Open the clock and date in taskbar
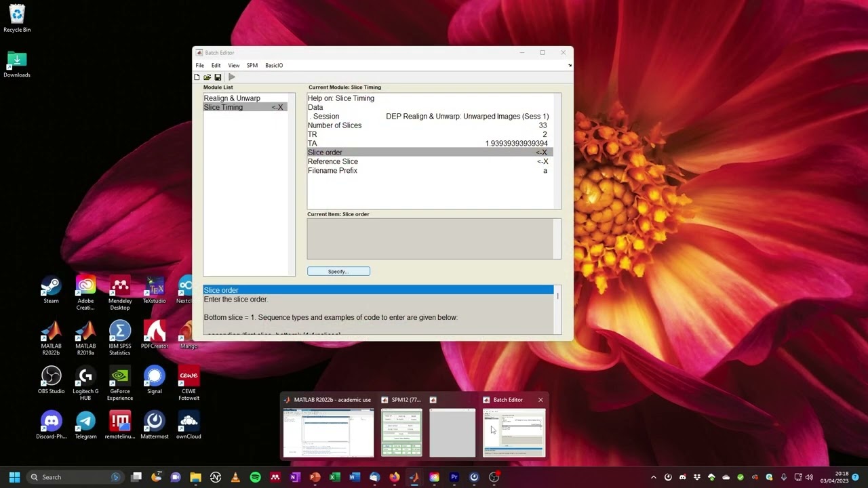This screenshot has width=868, height=488. (834, 477)
